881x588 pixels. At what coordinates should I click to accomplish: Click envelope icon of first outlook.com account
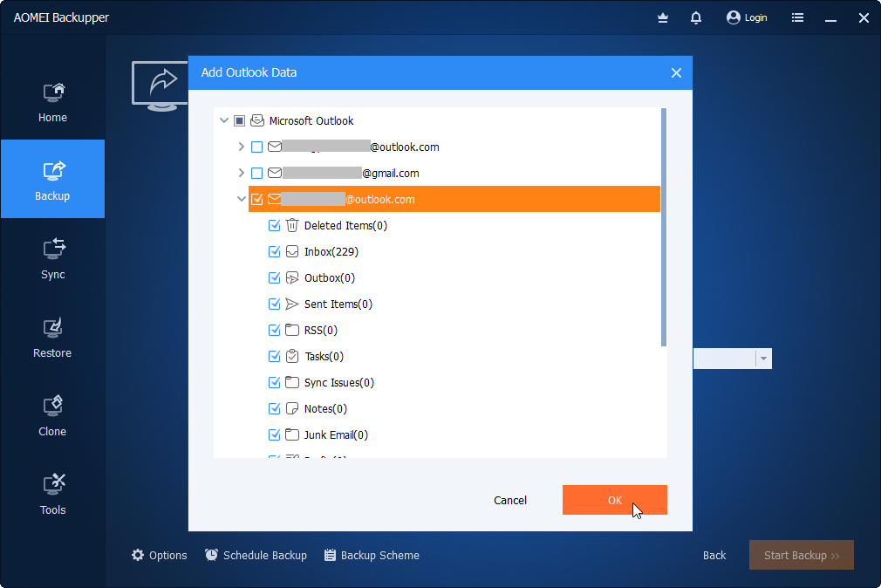point(275,147)
